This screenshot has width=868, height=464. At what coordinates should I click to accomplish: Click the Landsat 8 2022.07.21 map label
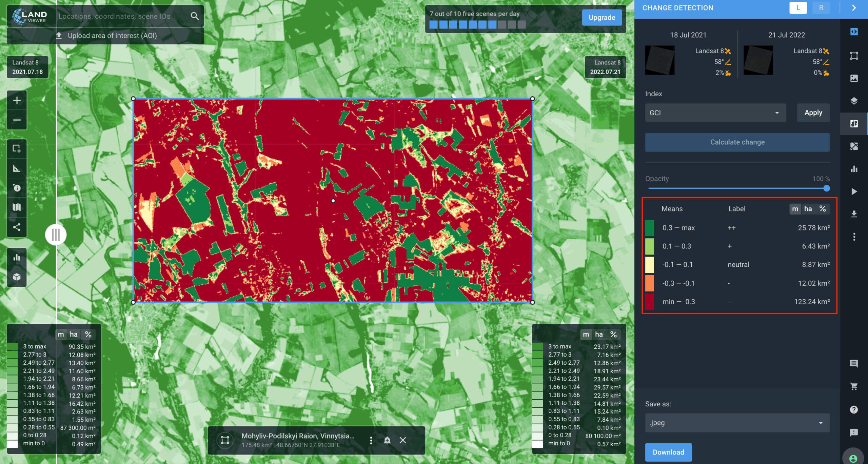pos(605,67)
